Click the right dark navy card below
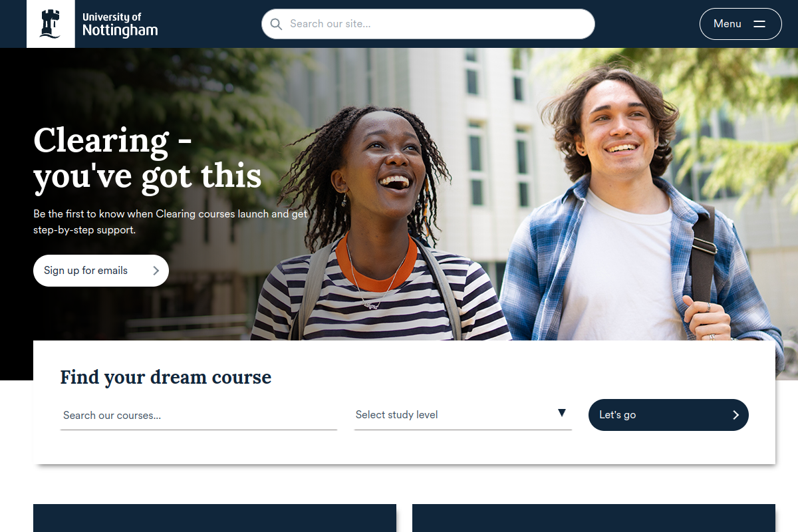The width and height of the screenshot is (798, 532). pos(594,518)
